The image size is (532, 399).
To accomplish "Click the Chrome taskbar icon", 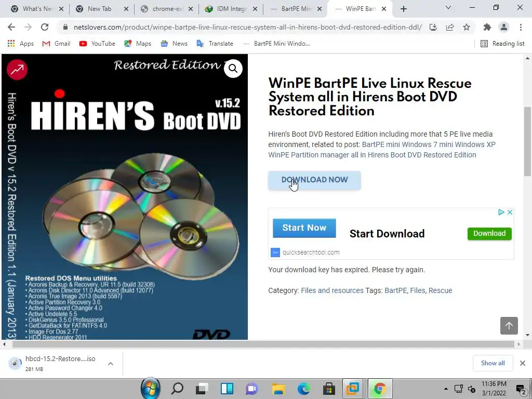I will [380, 388].
